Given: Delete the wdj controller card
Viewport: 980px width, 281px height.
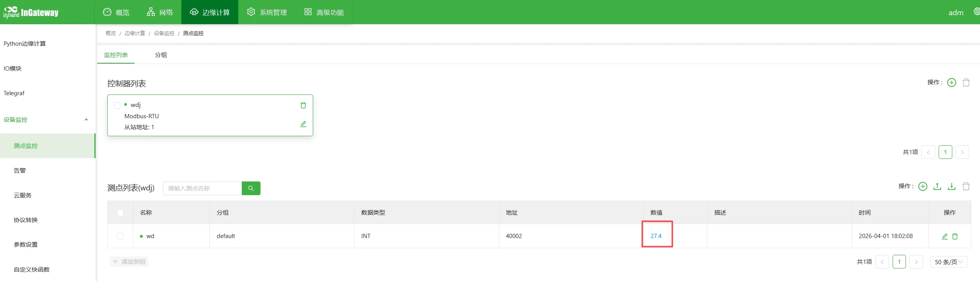Looking at the screenshot, I should click(x=303, y=105).
